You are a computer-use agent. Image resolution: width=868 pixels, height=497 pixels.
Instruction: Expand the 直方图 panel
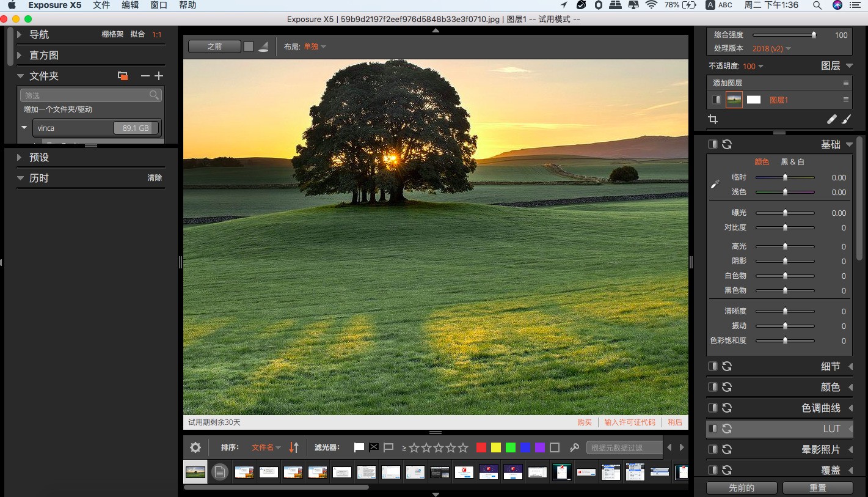tap(20, 55)
